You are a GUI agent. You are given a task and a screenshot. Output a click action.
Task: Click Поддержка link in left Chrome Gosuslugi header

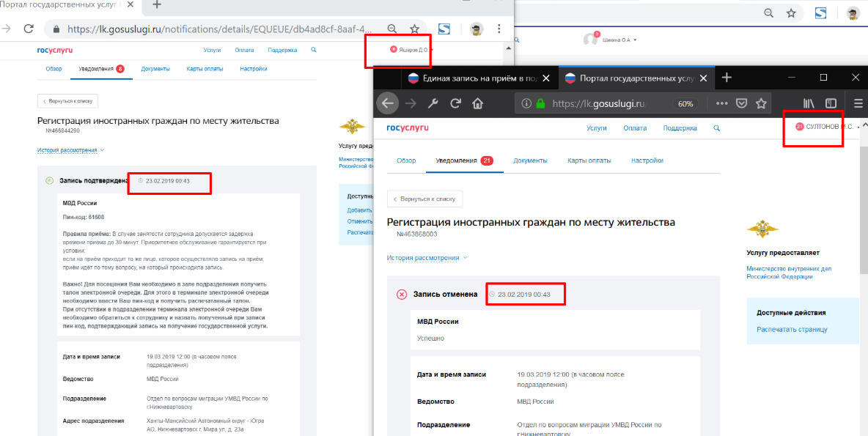[x=282, y=50]
